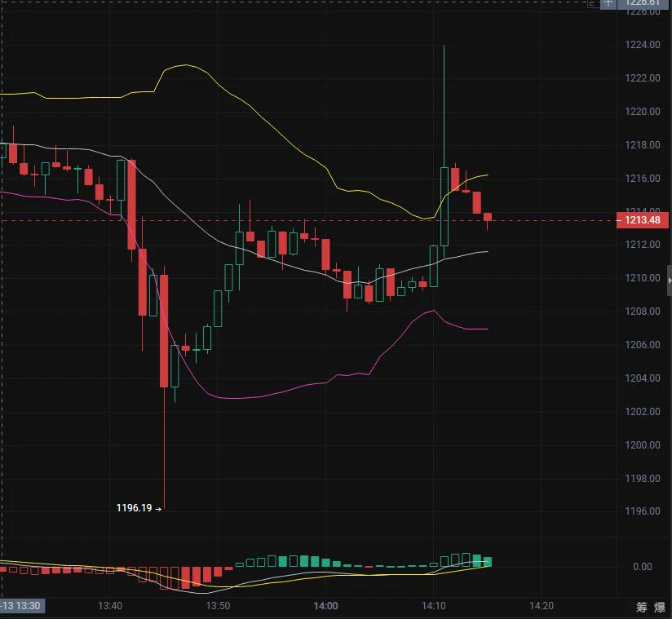672x619 pixels.
Task: Click the 14:20 time axis label
Action: (x=542, y=606)
